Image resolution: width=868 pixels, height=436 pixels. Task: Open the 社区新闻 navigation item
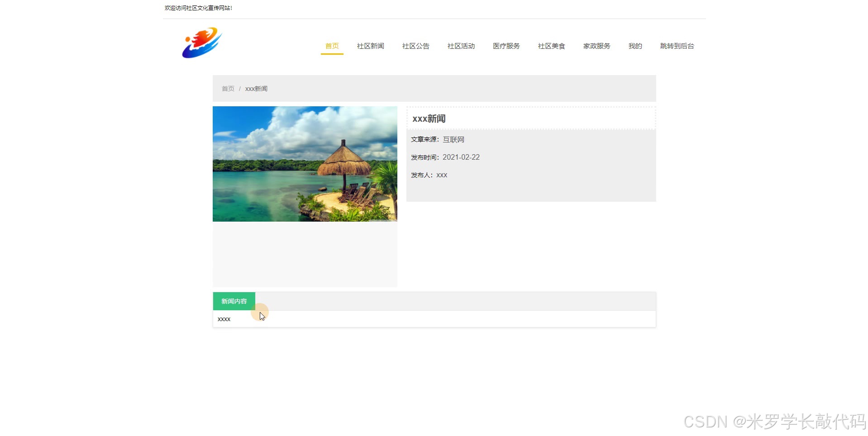pyautogui.click(x=370, y=46)
